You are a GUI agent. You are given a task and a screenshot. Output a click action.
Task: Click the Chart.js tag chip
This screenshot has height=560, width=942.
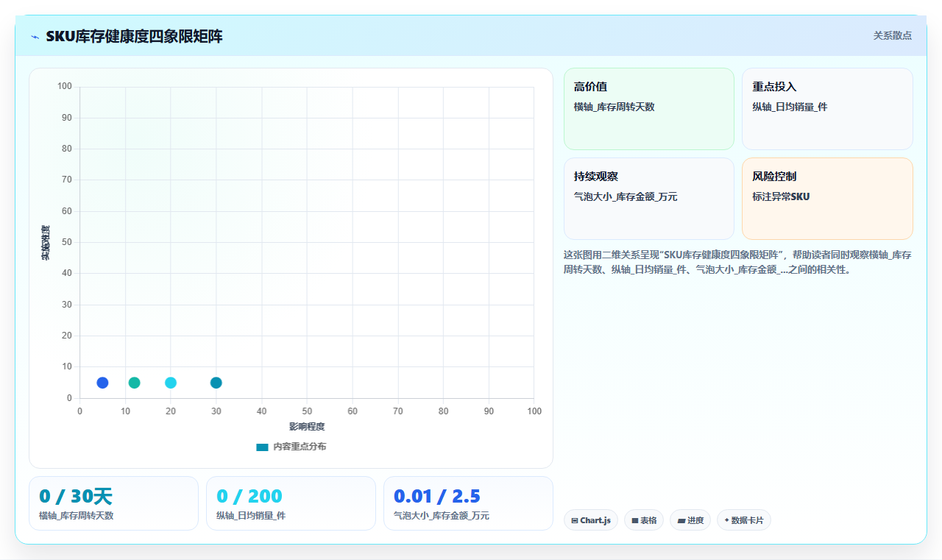click(x=591, y=520)
